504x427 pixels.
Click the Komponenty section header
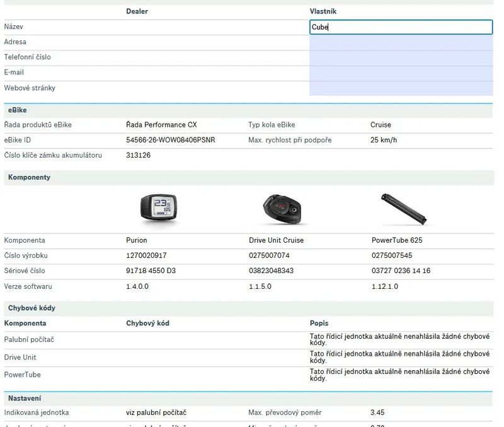tap(29, 177)
